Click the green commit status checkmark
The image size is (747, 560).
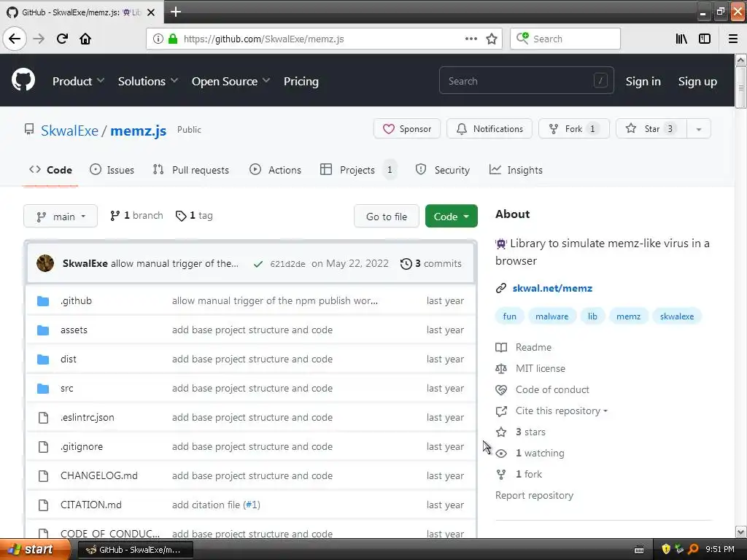click(258, 264)
